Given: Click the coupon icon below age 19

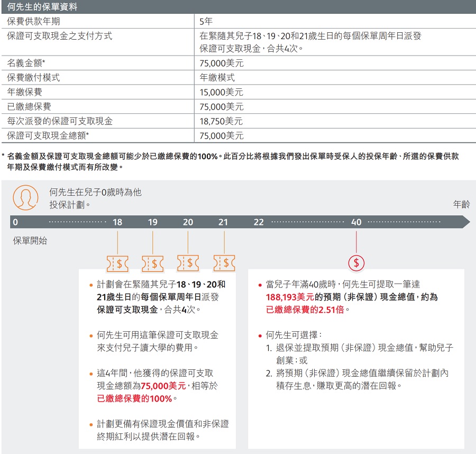Looking at the screenshot, I should coord(153,262).
